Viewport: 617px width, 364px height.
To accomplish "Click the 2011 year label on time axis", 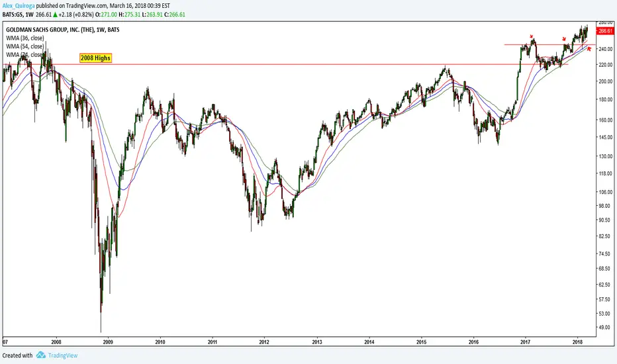I will point(212,342).
